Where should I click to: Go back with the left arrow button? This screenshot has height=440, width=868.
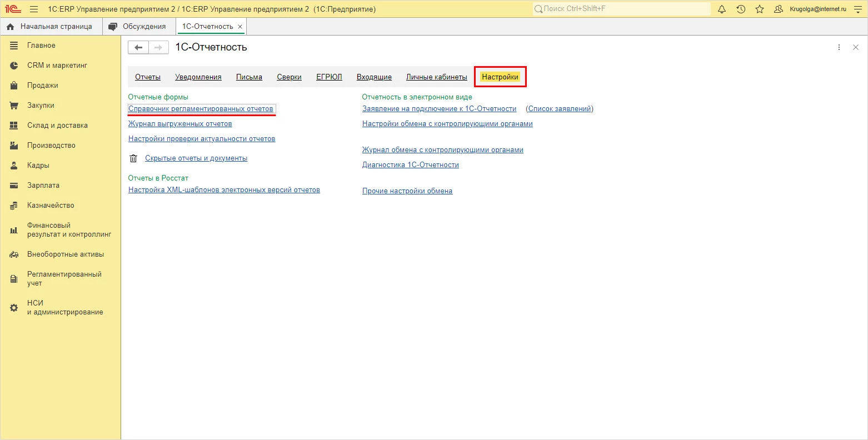(138, 48)
